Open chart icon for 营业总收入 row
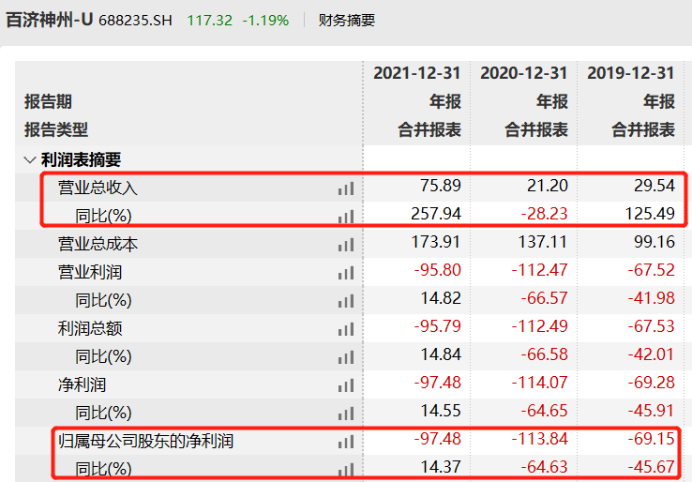Screen dimensions: 692x482 346,188
